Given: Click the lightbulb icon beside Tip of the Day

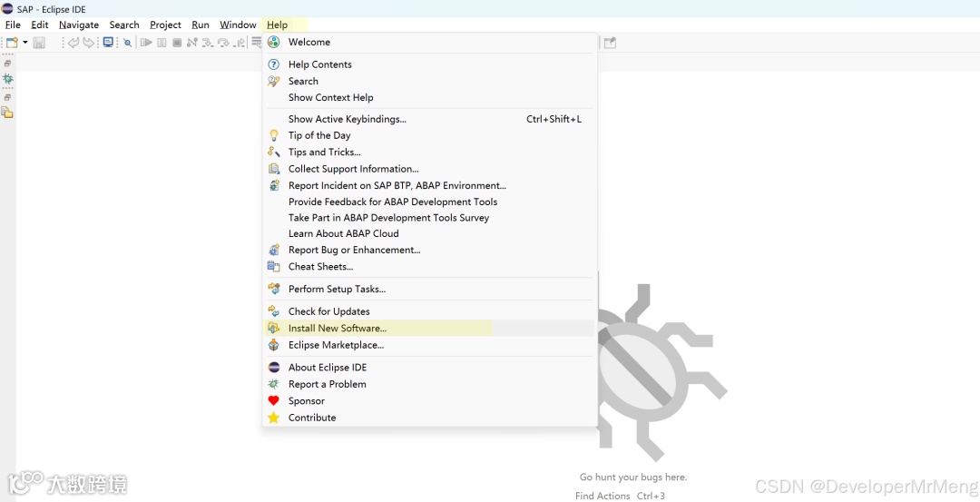Looking at the screenshot, I should pos(274,135).
